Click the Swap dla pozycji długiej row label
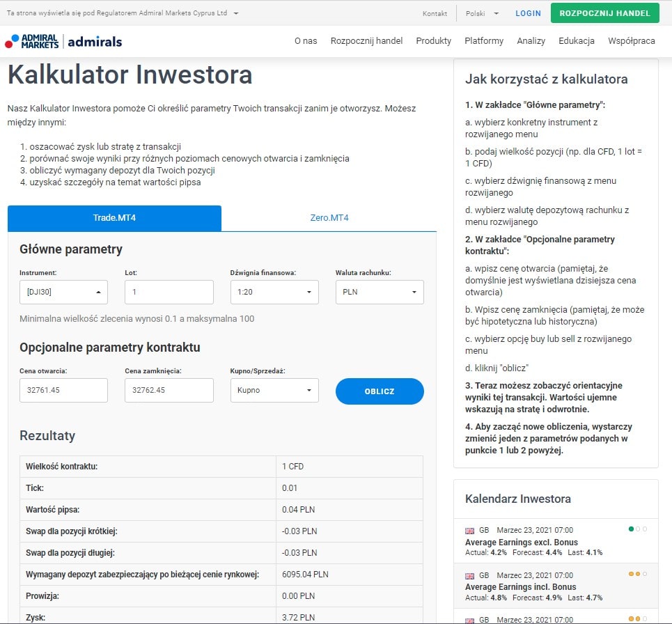672x624 pixels. point(70,553)
